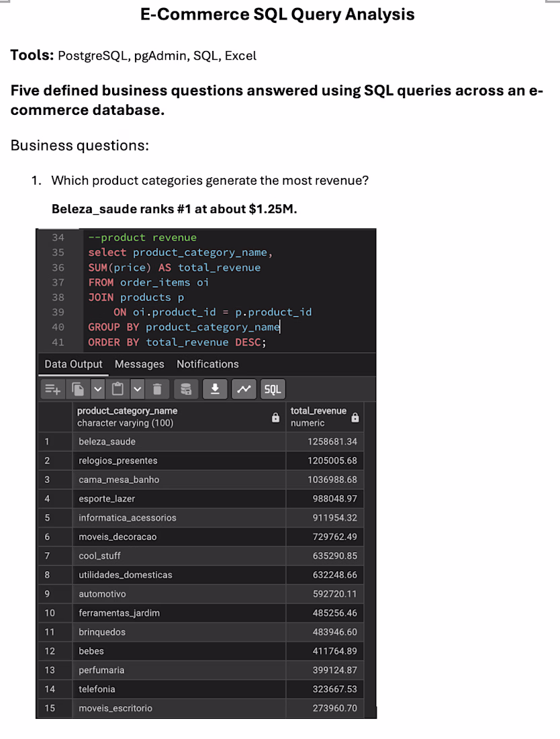Open the Notifications tab
Viewport: 560px width, 739px height.
click(207, 364)
